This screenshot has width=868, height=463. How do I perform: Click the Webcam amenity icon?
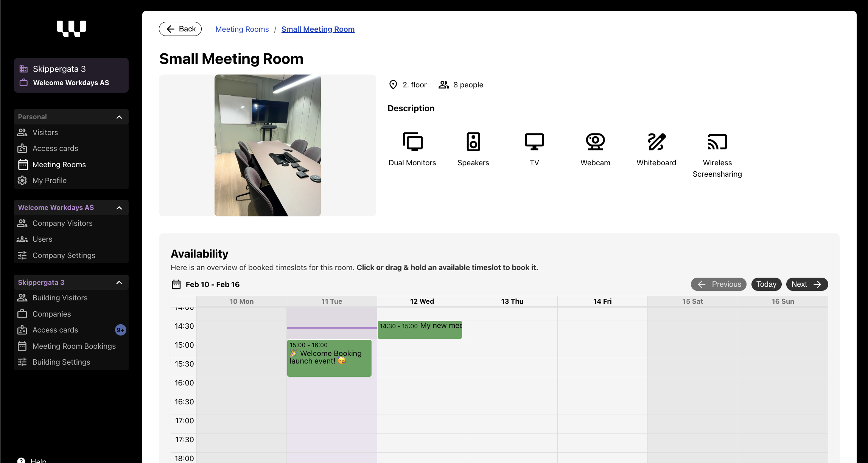pyautogui.click(x=595, y=142)
